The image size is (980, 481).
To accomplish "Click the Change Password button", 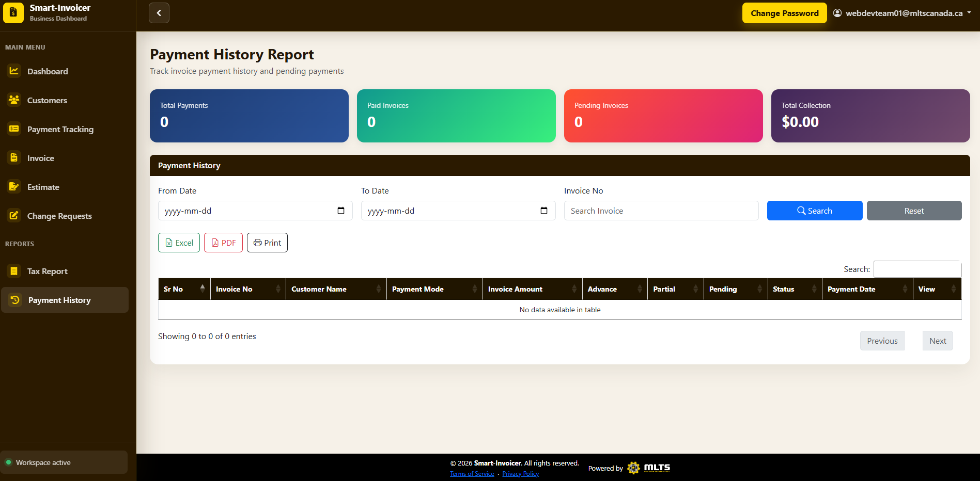I will coord(784,13).
